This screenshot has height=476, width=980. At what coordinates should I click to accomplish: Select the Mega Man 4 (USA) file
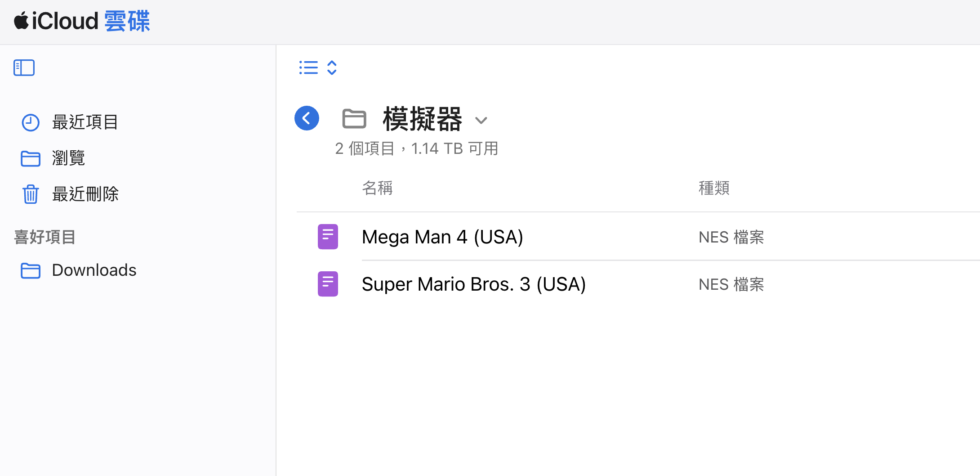pyautogui.click(x=442, y=237)
